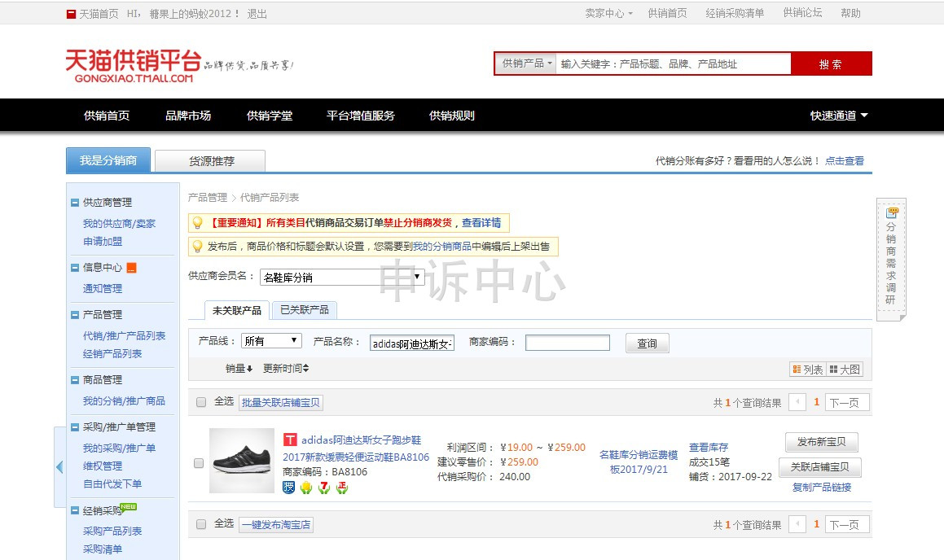Collapse the 信息中心 sidebar section
The height and width of the screenshot is (560, 944).
[75, 268]
